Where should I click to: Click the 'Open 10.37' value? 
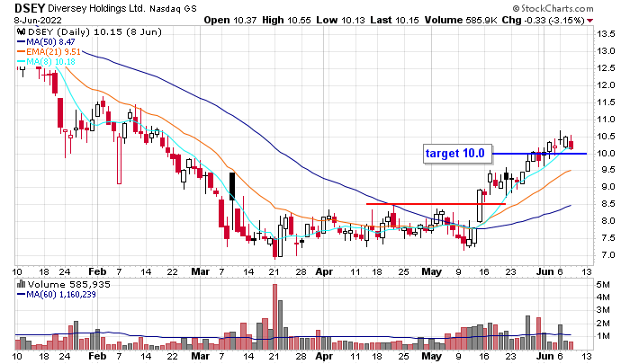229,20
